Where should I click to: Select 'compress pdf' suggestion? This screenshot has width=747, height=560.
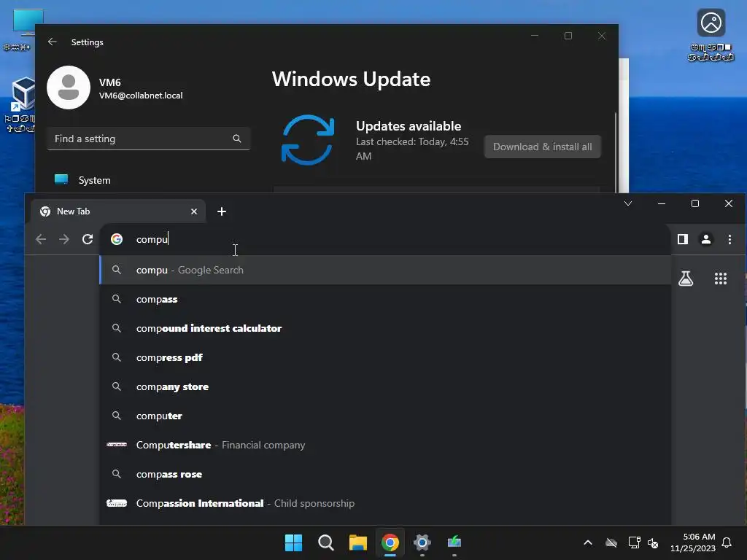click(385, 357)
